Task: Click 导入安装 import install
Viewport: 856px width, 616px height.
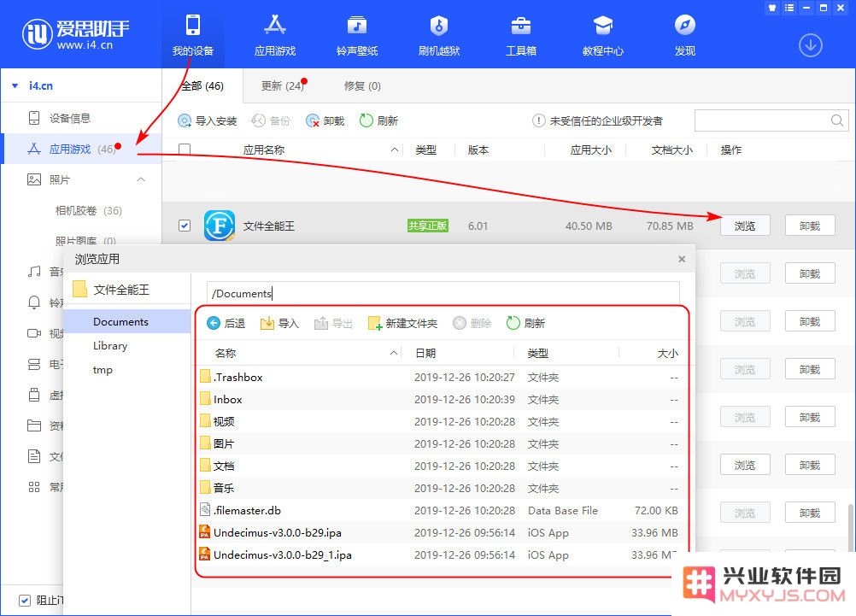Action: pos(208,120)
